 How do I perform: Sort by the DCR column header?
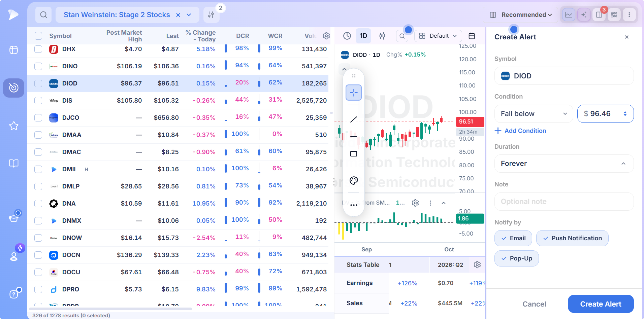(x=243, y=36)
